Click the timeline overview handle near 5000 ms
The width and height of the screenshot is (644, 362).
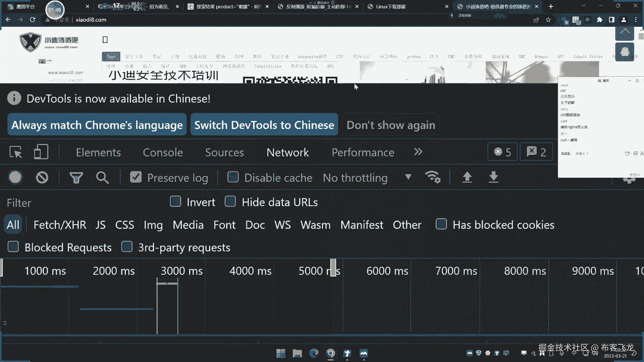tap(333, 268)
